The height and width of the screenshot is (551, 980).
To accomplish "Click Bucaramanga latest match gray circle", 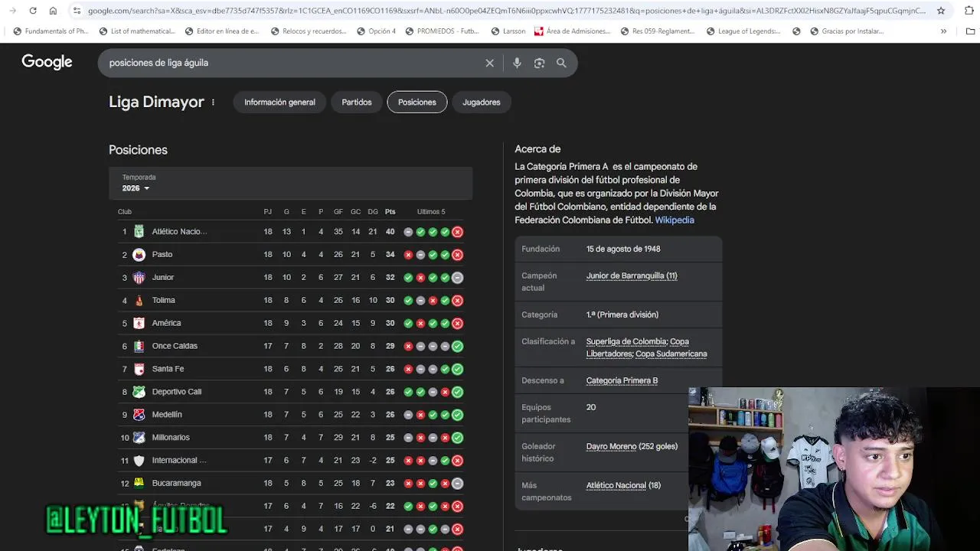I will pos(457,483).
